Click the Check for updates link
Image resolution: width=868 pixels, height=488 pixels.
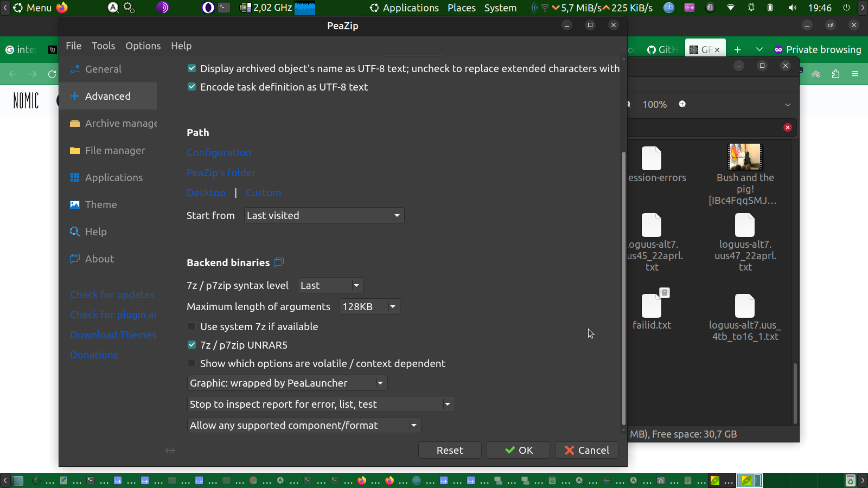pos(112,294)
